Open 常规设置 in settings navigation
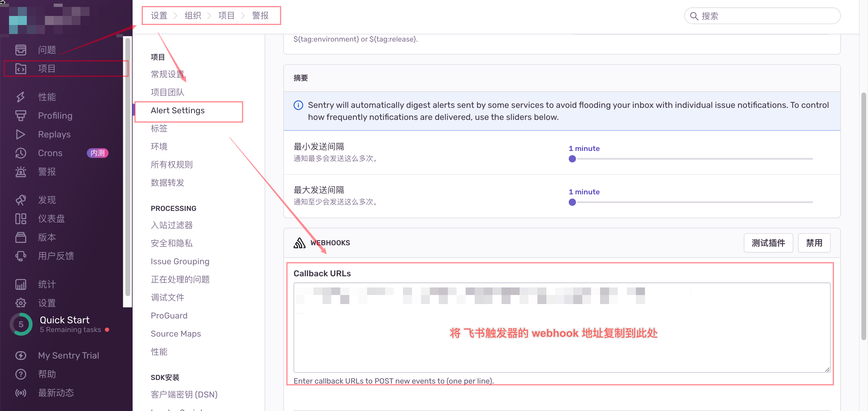The height and width of the screenshot is (411, 868). [x=168, y=74]
